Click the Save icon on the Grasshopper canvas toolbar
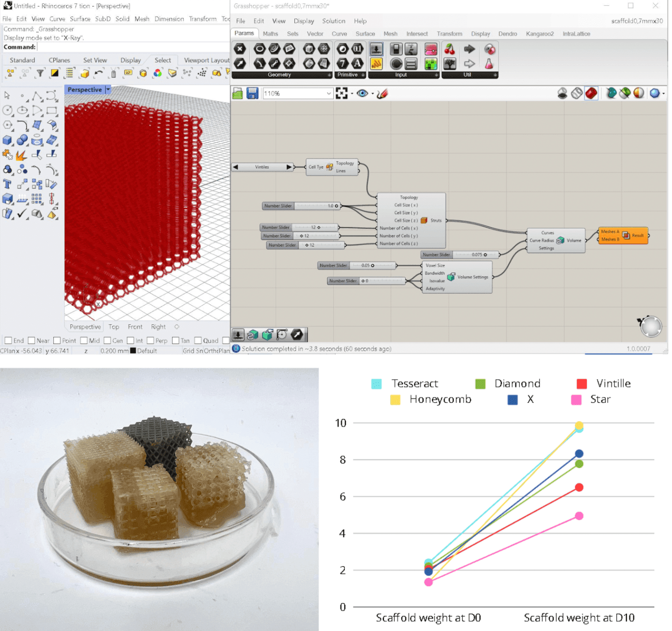Viewport: 672px width, 631px height. (252, 93)
